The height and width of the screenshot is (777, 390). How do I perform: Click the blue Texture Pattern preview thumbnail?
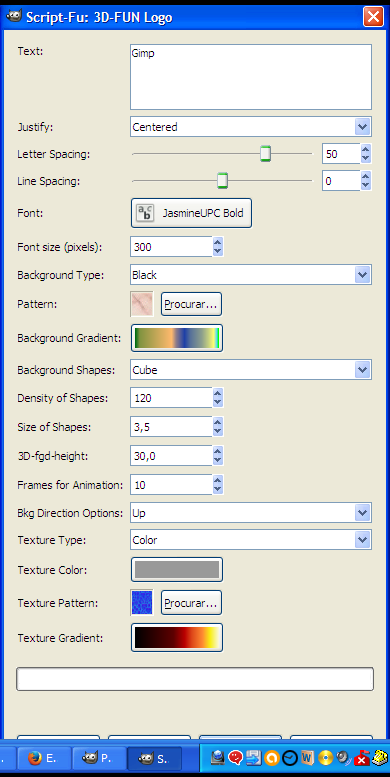pos(142,603)
